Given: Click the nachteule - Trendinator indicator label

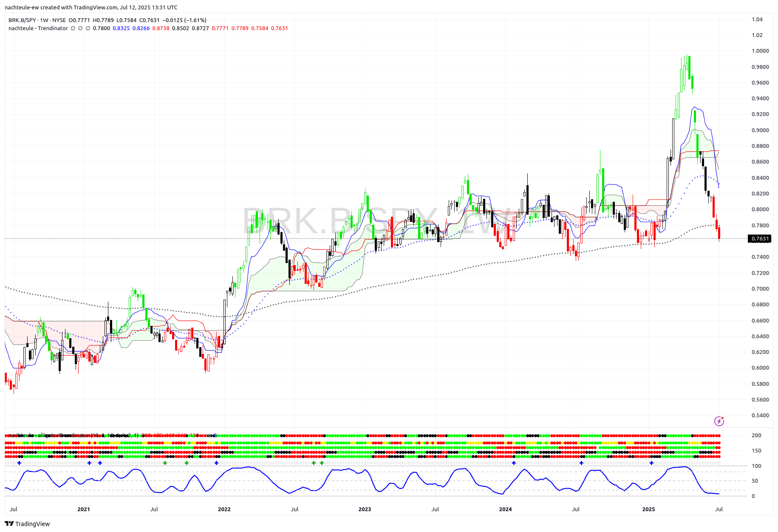Looking at the screenshot, I should [x=38, y=28].
